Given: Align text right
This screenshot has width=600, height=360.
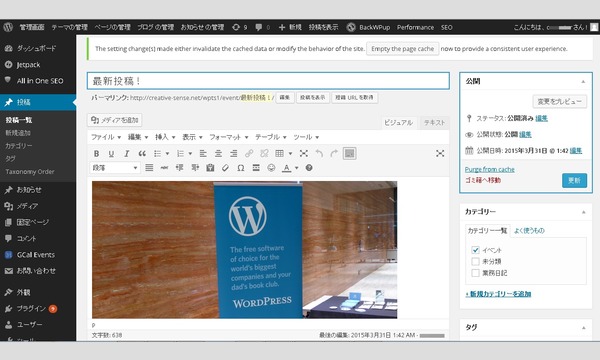Looking at the screenshot, I should click(x=233, y=153).
